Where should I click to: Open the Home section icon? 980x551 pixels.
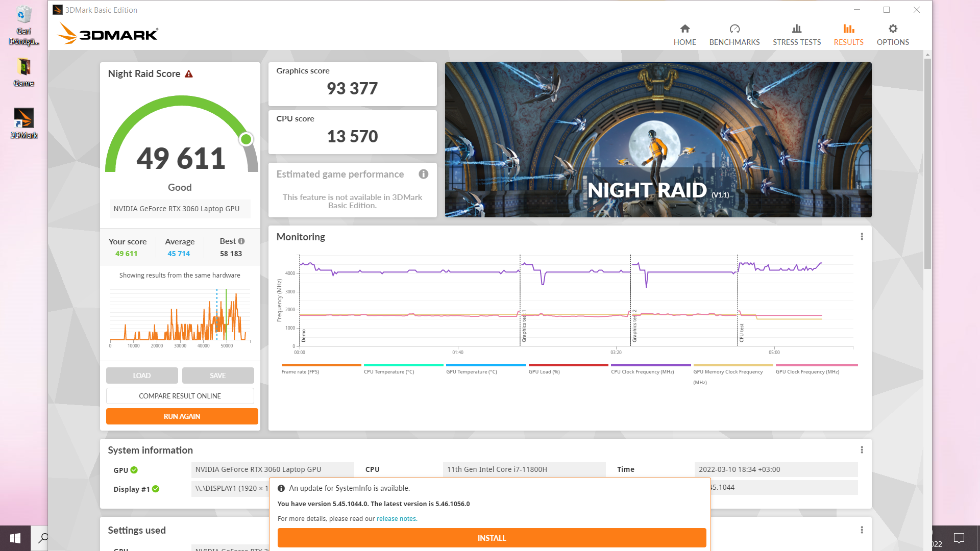tap(684, 29)
